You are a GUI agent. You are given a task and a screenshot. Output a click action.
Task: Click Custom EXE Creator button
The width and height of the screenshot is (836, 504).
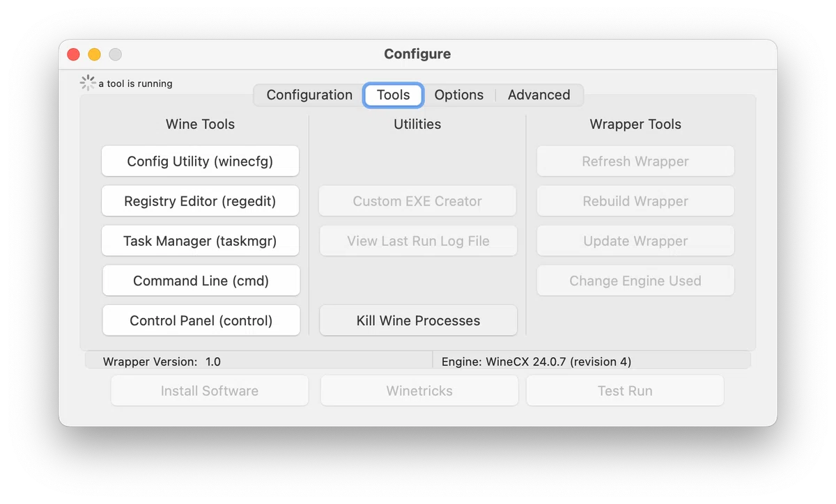(x=417, y=201)
